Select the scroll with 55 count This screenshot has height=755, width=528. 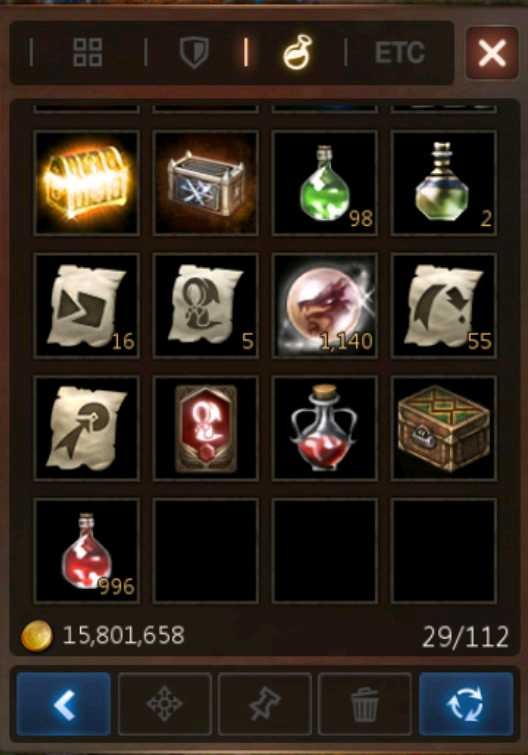444,305
